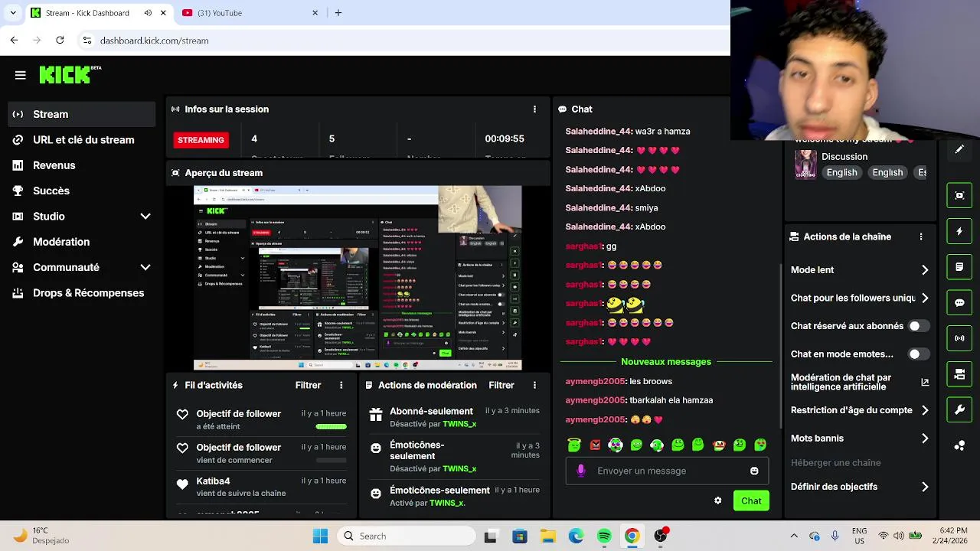The image size is (980, 551).
Task: Jump to Nouveaux messages in chat
Action: click(x=666, y=362)
